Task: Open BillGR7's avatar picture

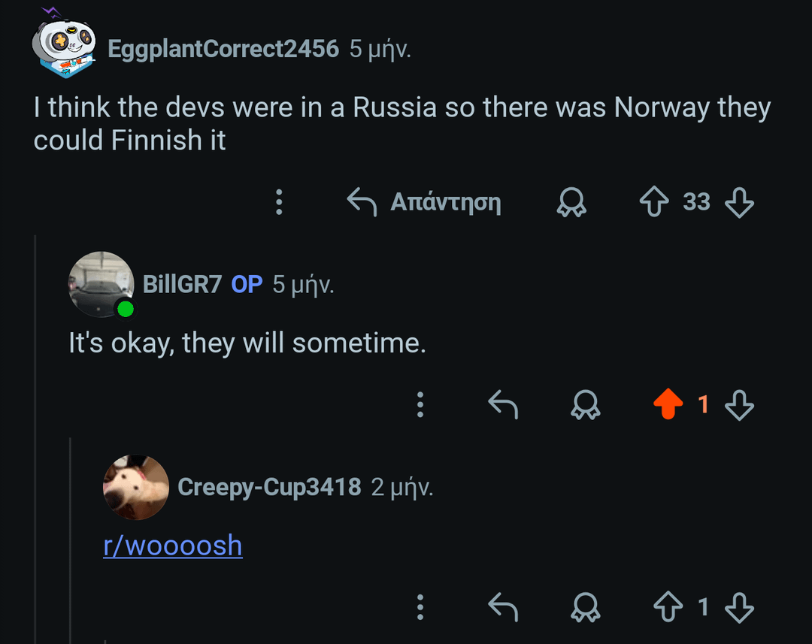Action: (101, 284)
